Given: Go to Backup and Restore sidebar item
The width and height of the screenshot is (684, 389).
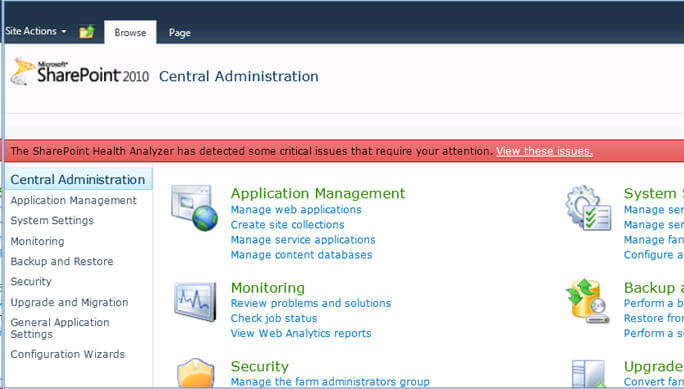Looking at the screenshot, I should tap(62, 262).
